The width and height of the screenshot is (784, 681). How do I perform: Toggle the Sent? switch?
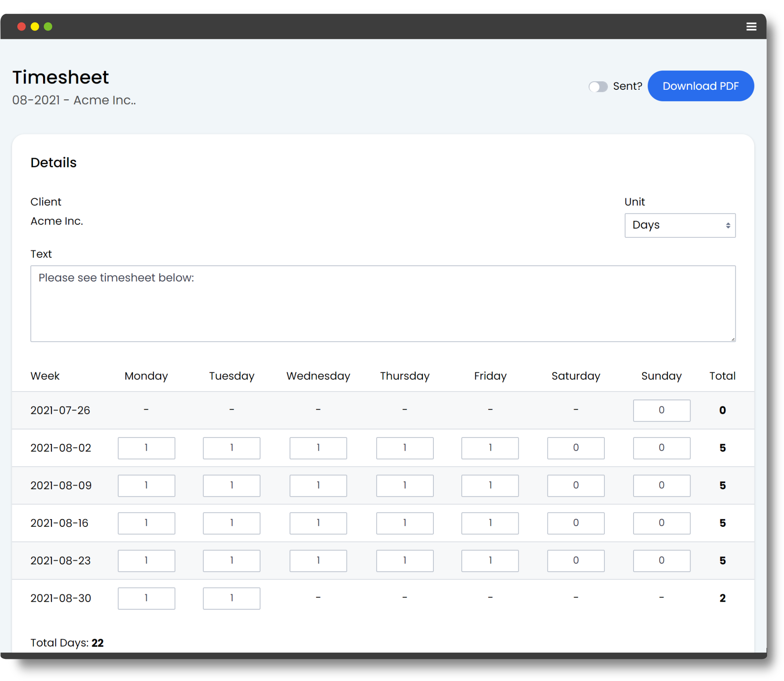coord(598,87)
